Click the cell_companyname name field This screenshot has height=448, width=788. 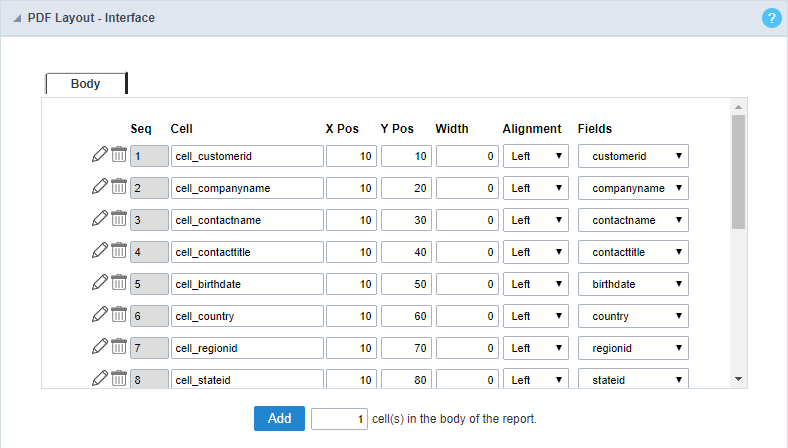tap(247, 188)
